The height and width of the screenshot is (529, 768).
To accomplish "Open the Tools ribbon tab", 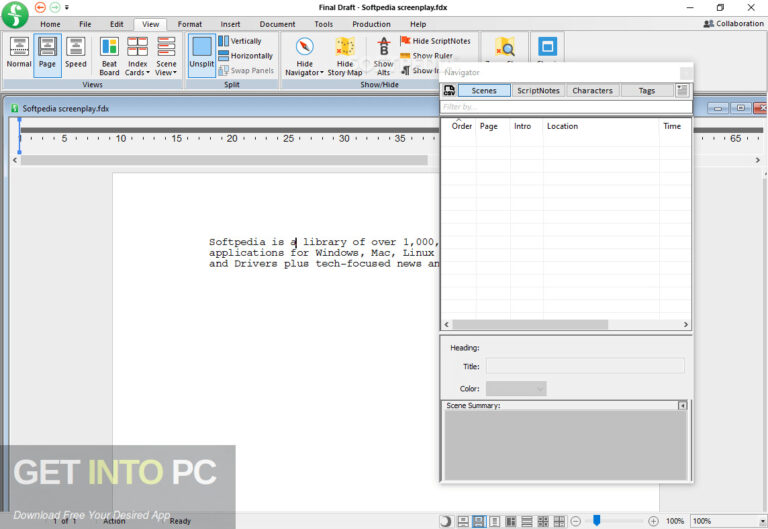I will click(323, 24).
